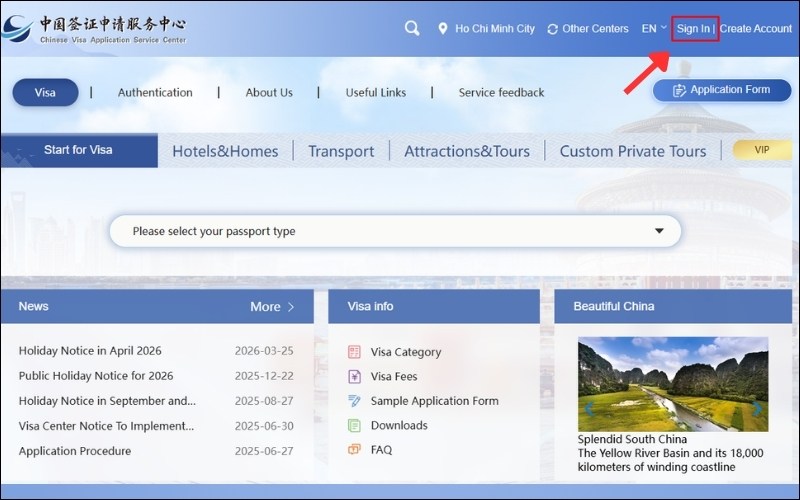Click the News panel header
The height and width of the screenshot is (500, 800).
pos(157,307)
